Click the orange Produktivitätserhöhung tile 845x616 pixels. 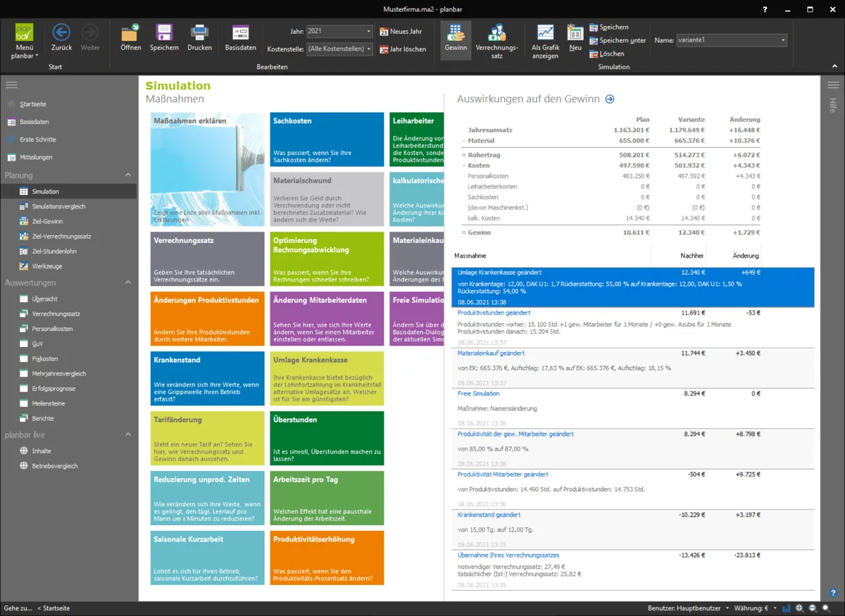pos(328,558)
